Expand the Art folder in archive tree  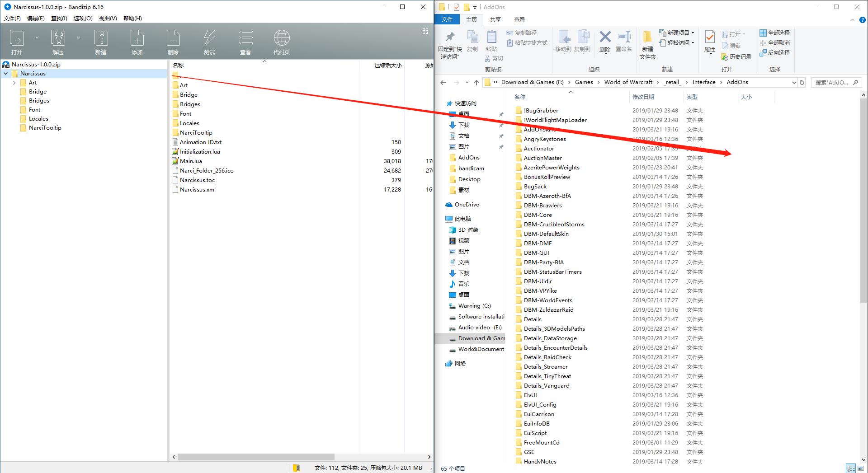pyautogui.click(x=14, y=83)
